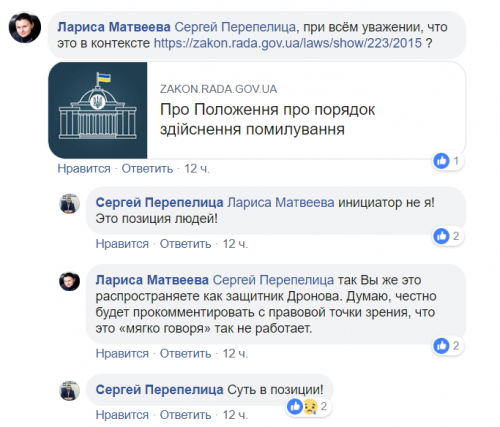View likes on 'Это позиция людей' reply

click(448, 236)
